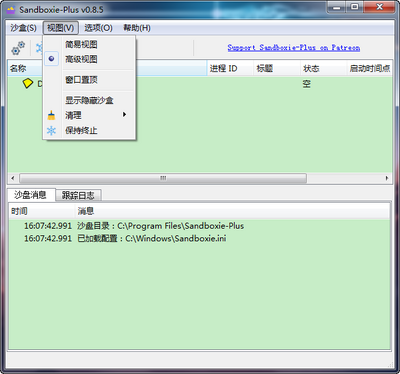Select 保持终止 menu entry
This screenshot has height=374, width=400.
coord(89,130)
